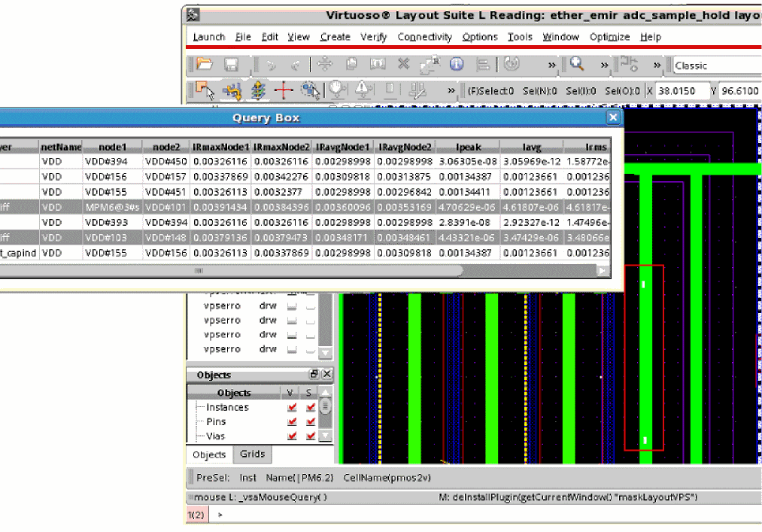The image size is (762, 532).
Task: Close the Query Box dialog
Action: pyautogui.click(x=613, y=117)
